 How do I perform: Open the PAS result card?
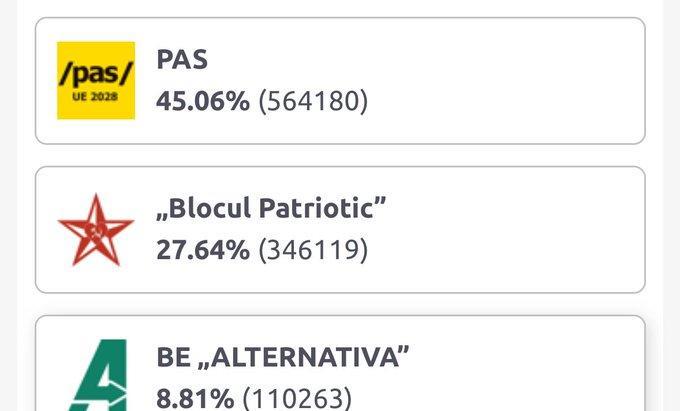(x=340, y=81)
